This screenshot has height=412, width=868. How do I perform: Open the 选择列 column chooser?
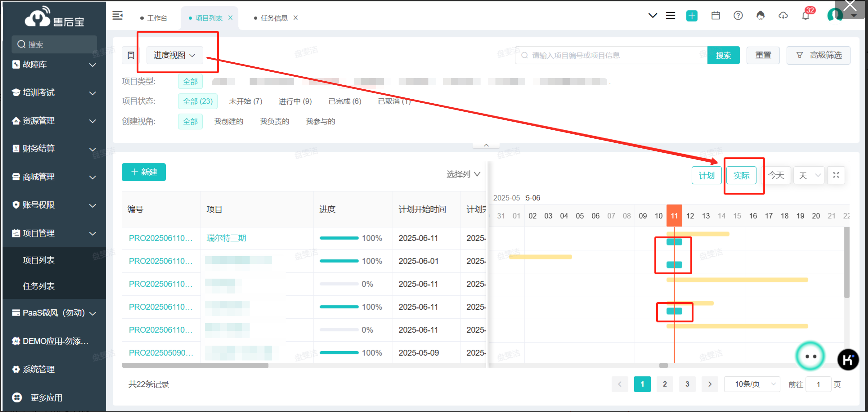(463, 174)
